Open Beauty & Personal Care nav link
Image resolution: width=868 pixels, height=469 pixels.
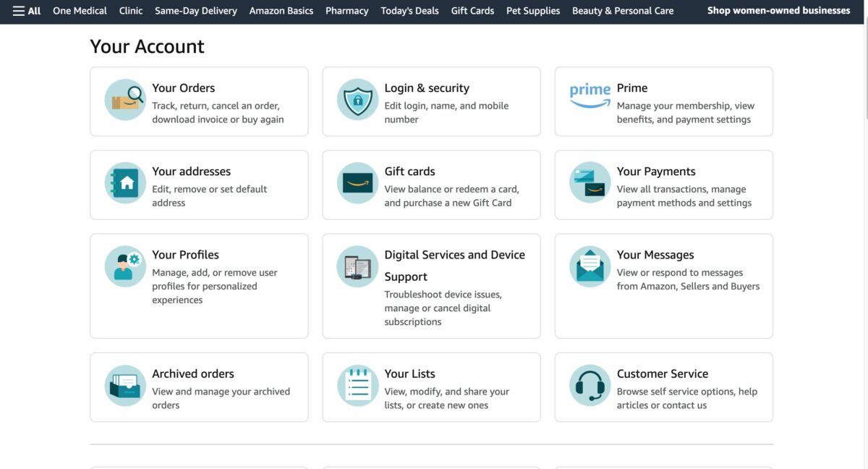(x=623, y=11)
